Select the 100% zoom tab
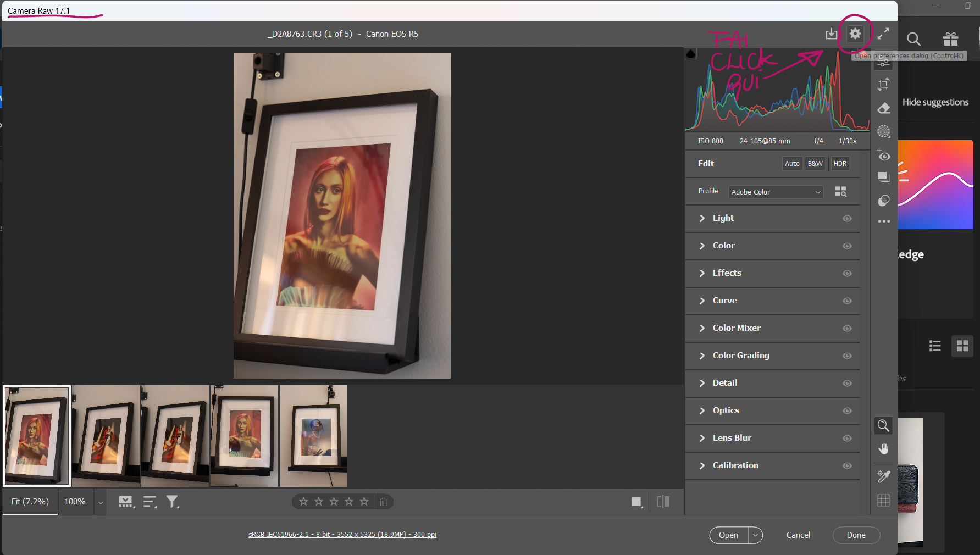Viewport: 980px width, 555px height. (x=75, y=502)
